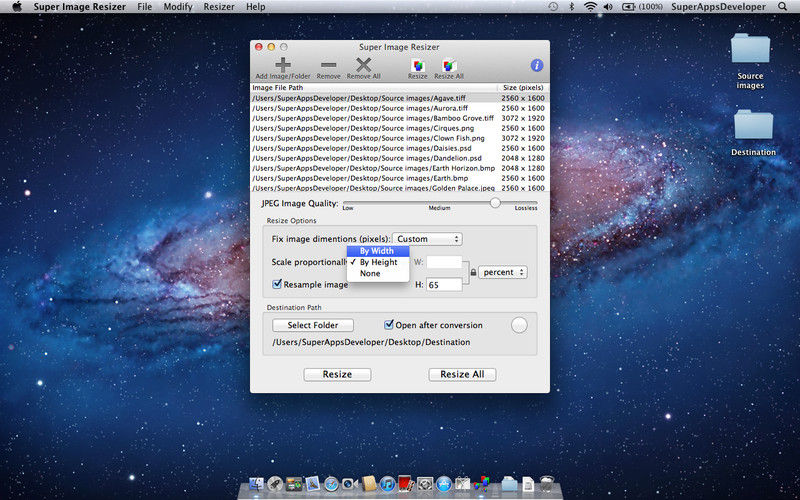The image size is (800, 500).
Task: Open Safari from the Dock
Action: (331, 484)
